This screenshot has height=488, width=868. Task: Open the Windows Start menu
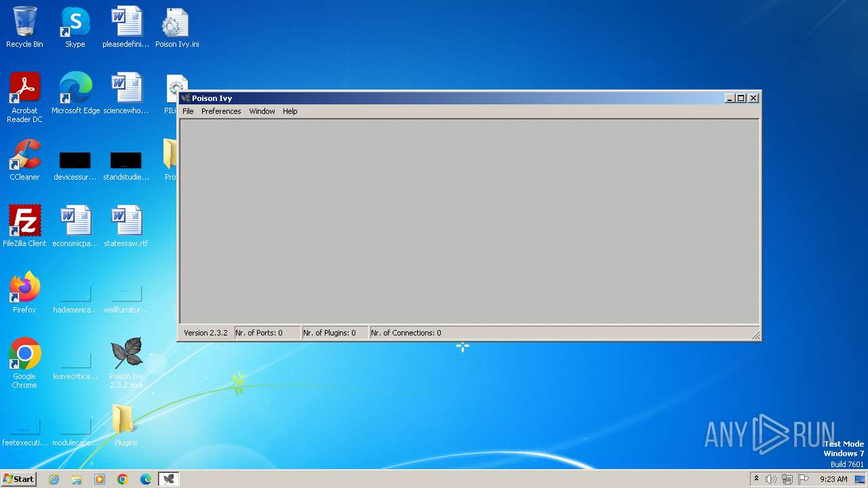[x=18, y=479]
